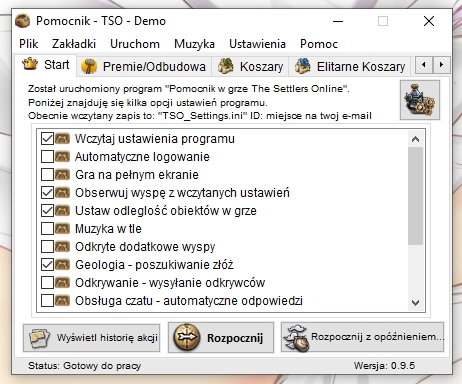This screenshot has height=384, width=462.
Task: Click the hammer icon on Premie/Odbudowa tab
Action: (x=89, y=66)
